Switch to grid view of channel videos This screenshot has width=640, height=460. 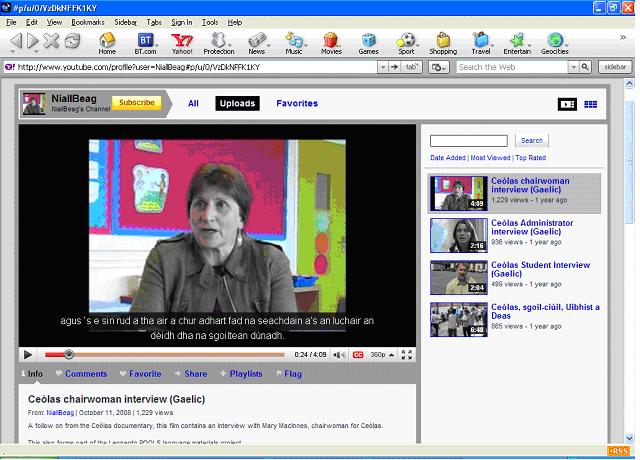point(590,104)
